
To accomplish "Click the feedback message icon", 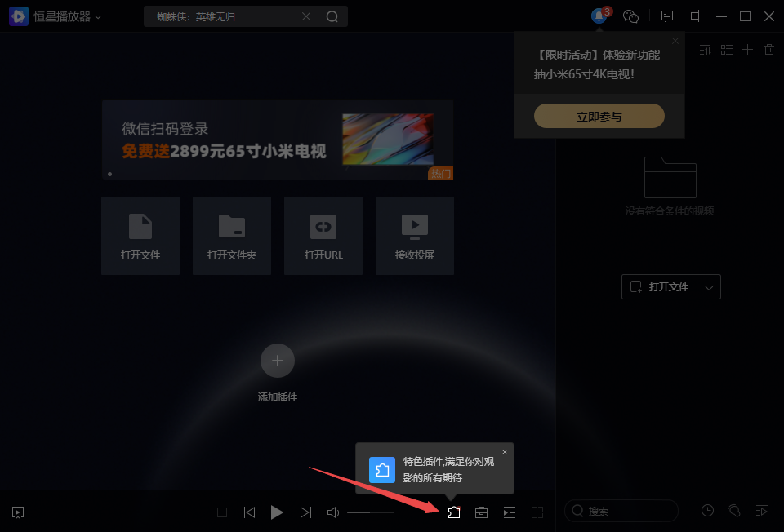I will pos(667,16).
